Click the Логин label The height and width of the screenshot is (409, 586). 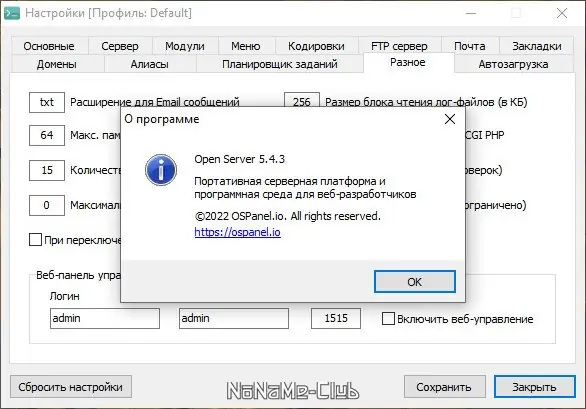click(65, 296)
